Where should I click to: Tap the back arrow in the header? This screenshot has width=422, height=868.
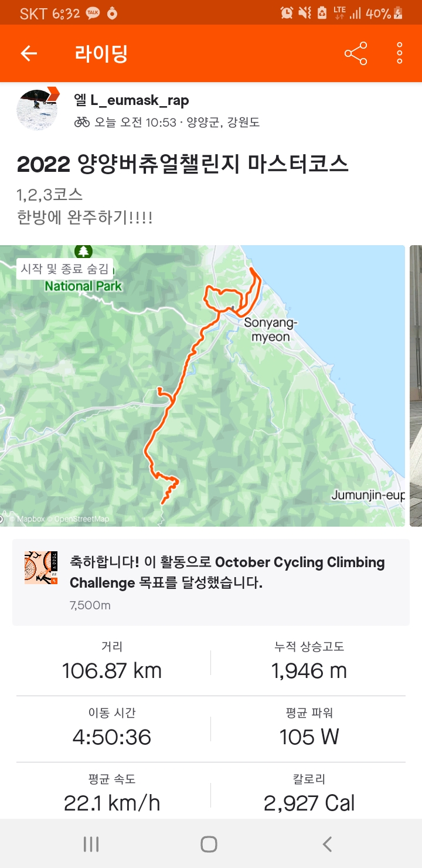[x=29, y=53]
